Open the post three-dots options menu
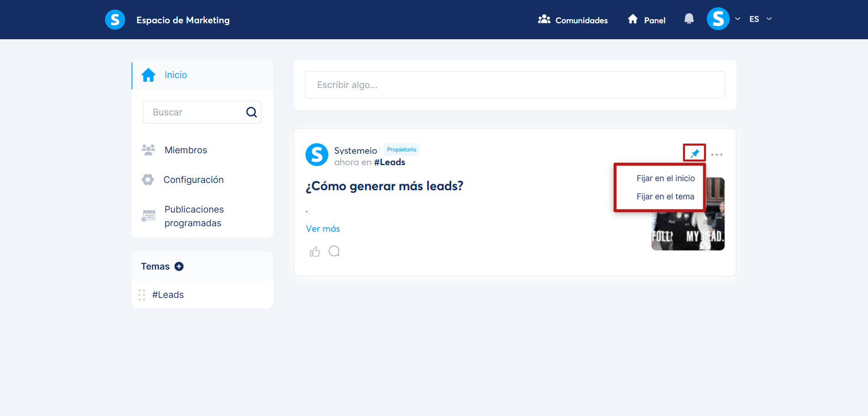 (717, 155)
